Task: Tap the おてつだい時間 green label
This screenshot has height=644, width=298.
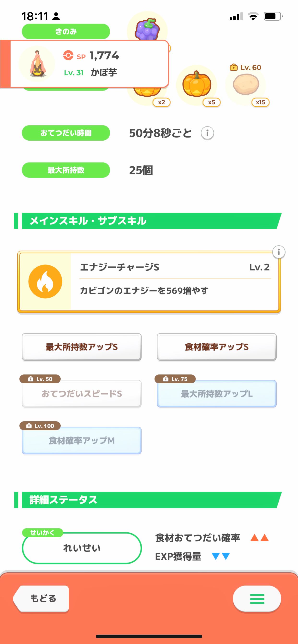Action: coord(66,133)
